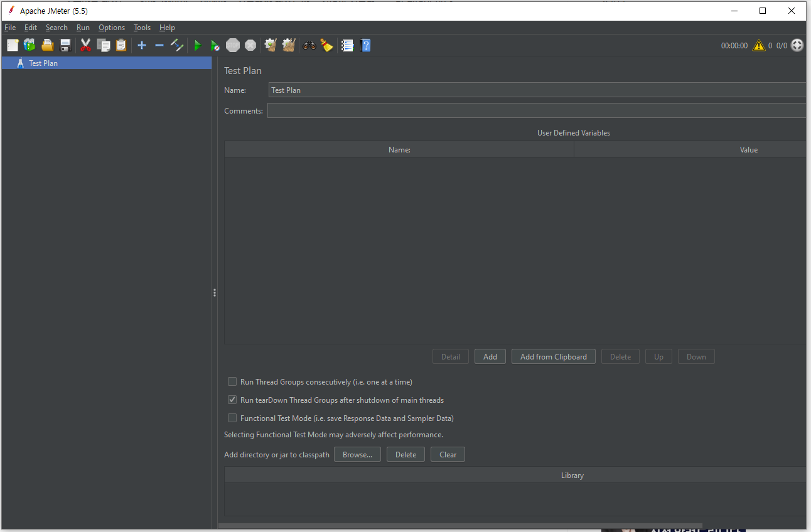Screen dimensions: 811x532
Task: Click the New test plan icon
Action: pos(13,45)
